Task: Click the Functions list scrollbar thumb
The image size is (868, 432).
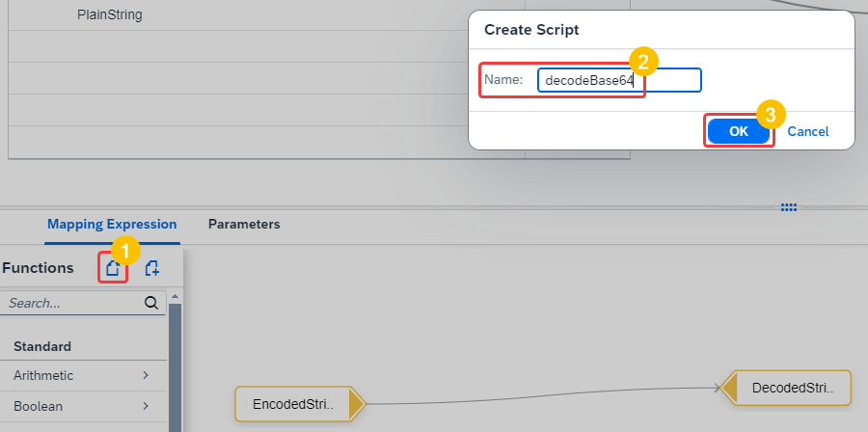Action: 175,367
